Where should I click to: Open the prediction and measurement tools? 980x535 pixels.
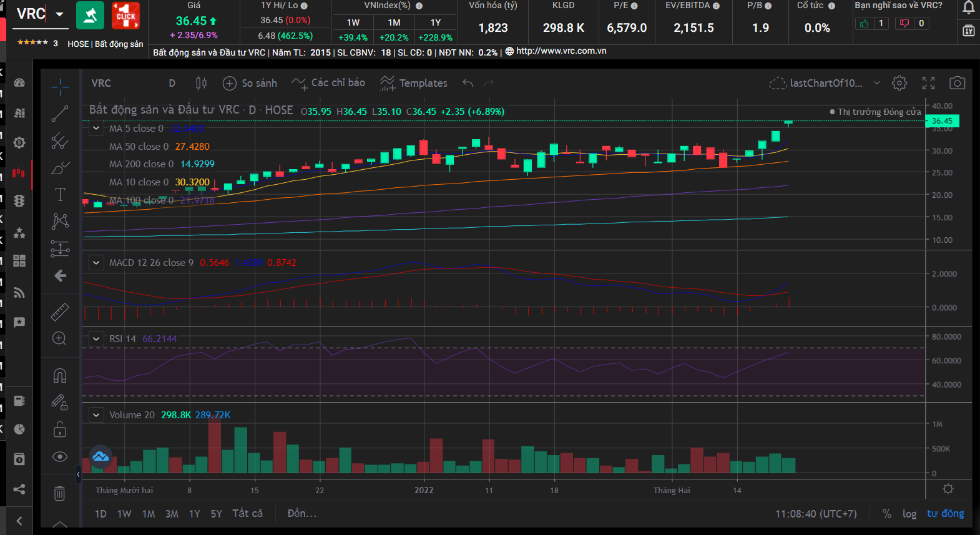click(60, 249)
